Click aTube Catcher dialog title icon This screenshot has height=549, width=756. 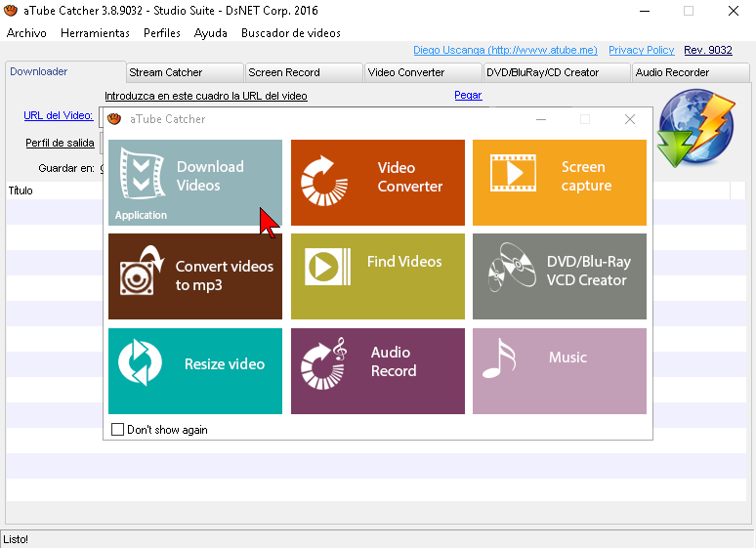[x=114, y=118]
